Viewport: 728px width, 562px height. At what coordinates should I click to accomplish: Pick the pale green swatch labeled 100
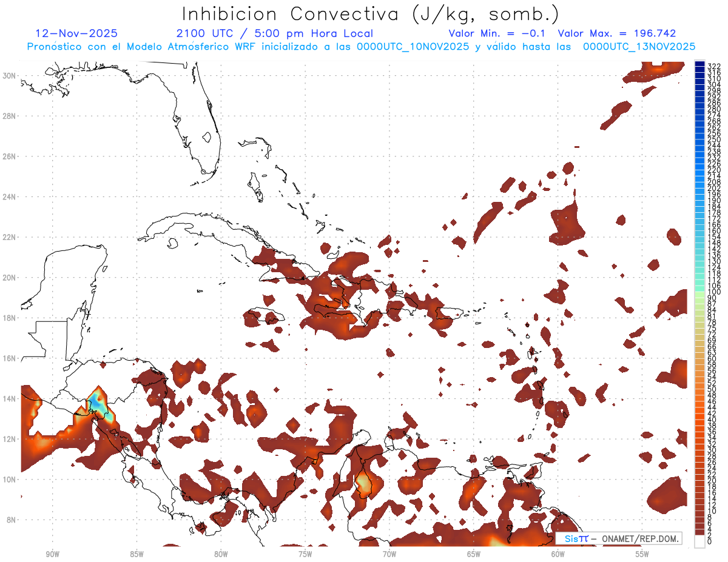coord(700,295)
